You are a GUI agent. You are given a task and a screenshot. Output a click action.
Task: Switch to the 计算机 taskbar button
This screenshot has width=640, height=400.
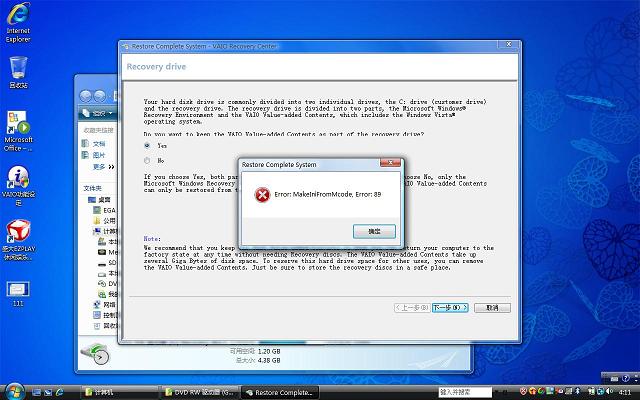[119, 392]
